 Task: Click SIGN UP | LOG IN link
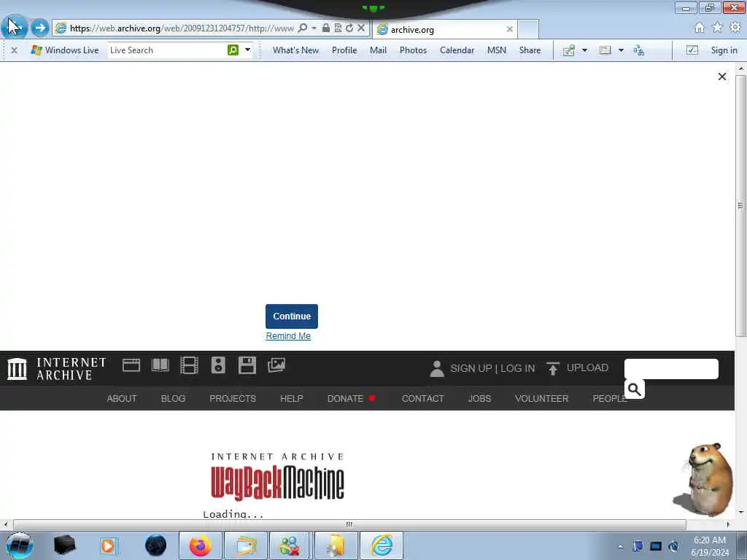tap(492, 368)
